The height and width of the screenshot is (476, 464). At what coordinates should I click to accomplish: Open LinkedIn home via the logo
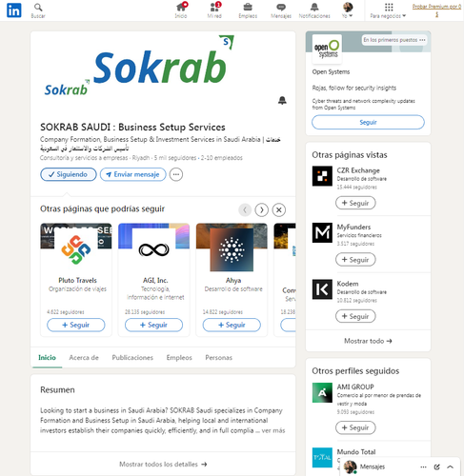(13, 10)
